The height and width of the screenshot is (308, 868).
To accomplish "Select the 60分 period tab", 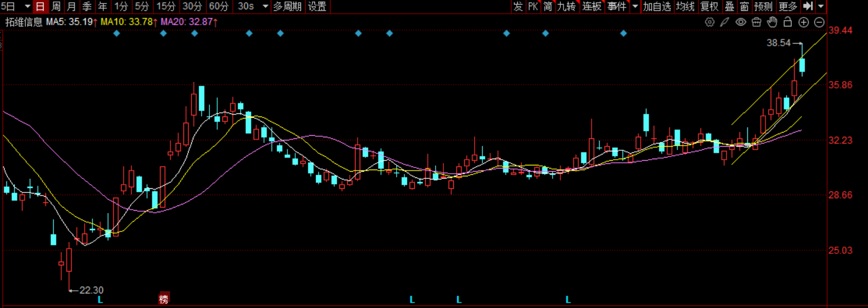I will [219, 6].
